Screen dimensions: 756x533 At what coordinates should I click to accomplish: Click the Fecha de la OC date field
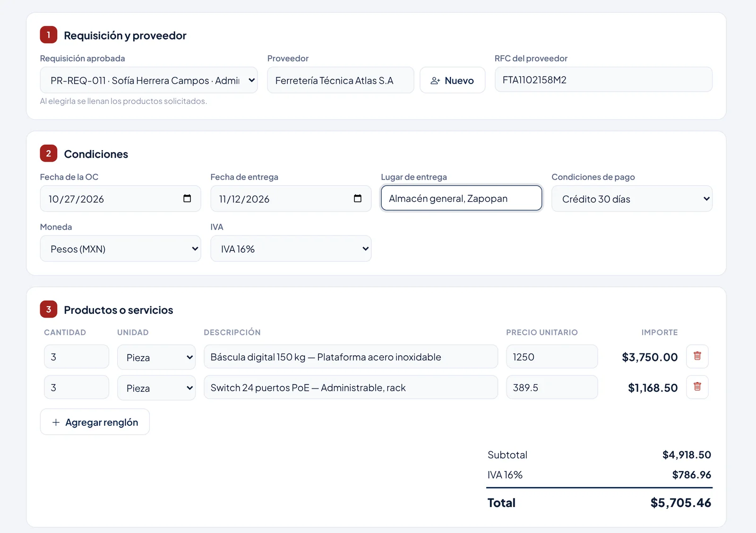tap(120, 199)
